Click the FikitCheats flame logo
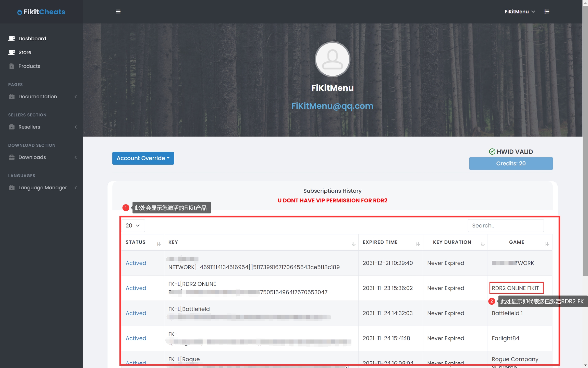 coord(19,12)
